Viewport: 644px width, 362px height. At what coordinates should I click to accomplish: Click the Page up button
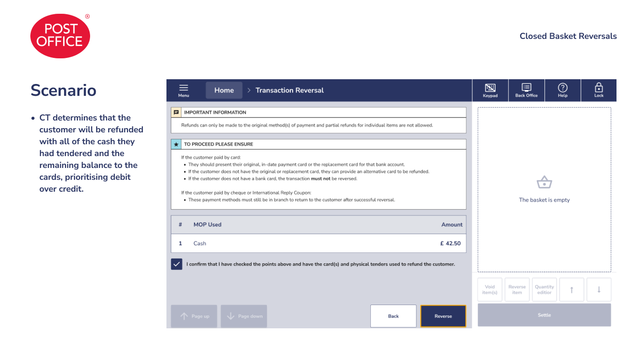(194, 316)
